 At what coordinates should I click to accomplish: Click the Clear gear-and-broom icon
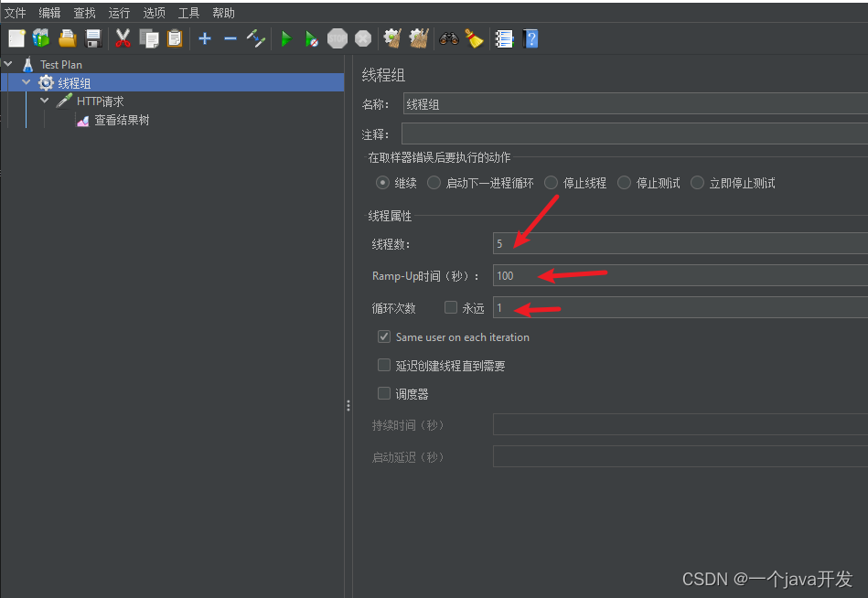[392, 38]
